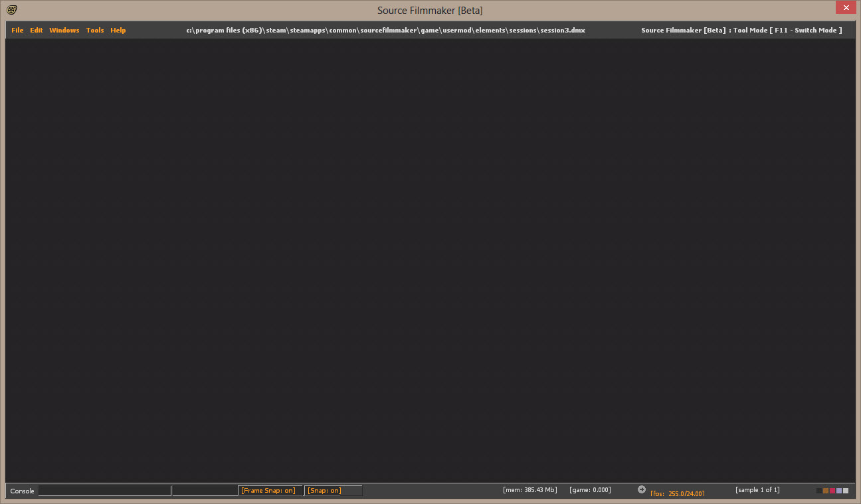This screenshot has height=504, width=861.
Task: Click the light gray color swatch in status bar
Action: click(846, 491)
